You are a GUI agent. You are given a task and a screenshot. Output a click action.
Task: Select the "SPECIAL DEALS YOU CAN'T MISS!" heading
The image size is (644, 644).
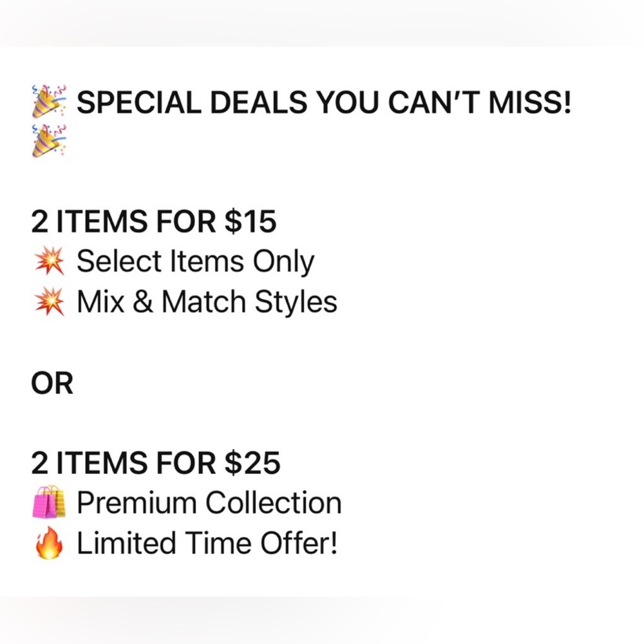(323, 102)
